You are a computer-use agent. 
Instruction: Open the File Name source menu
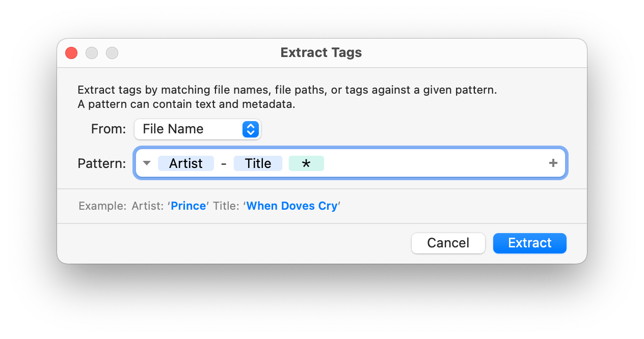[x=197, y=129]
